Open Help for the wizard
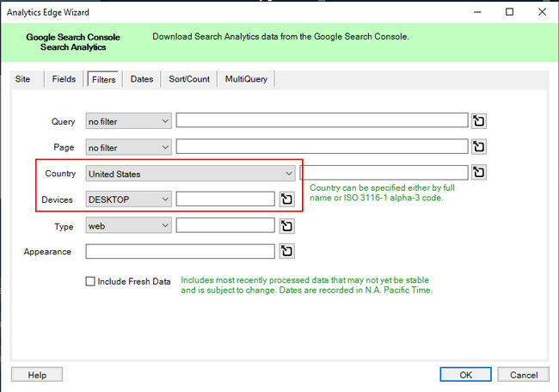This screenshot has width=559, height=392. click(x=37, y=375)
